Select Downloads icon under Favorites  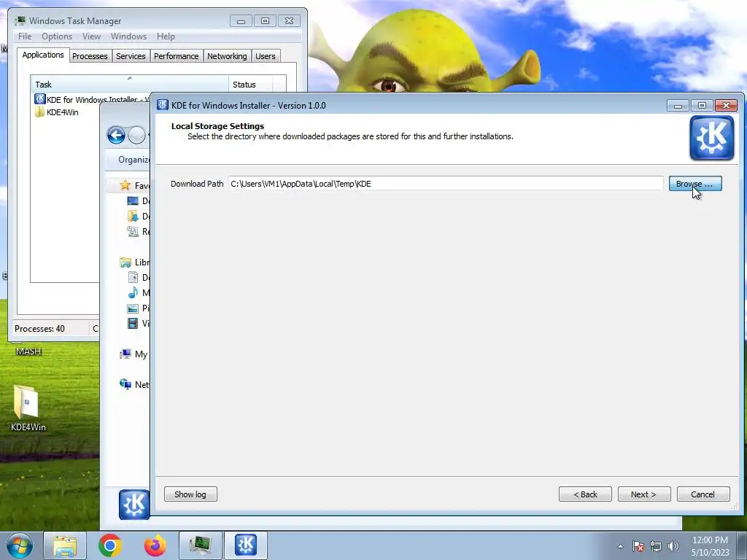point(133,216)
